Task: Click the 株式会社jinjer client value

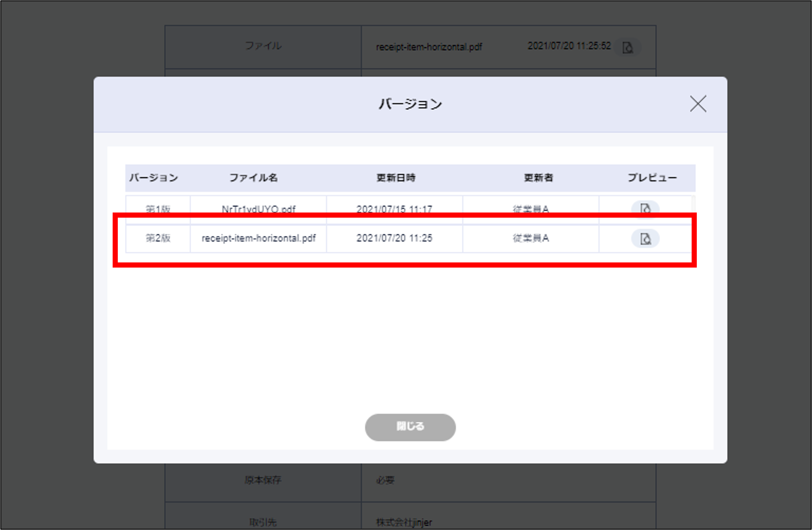Action: point(404,522)
